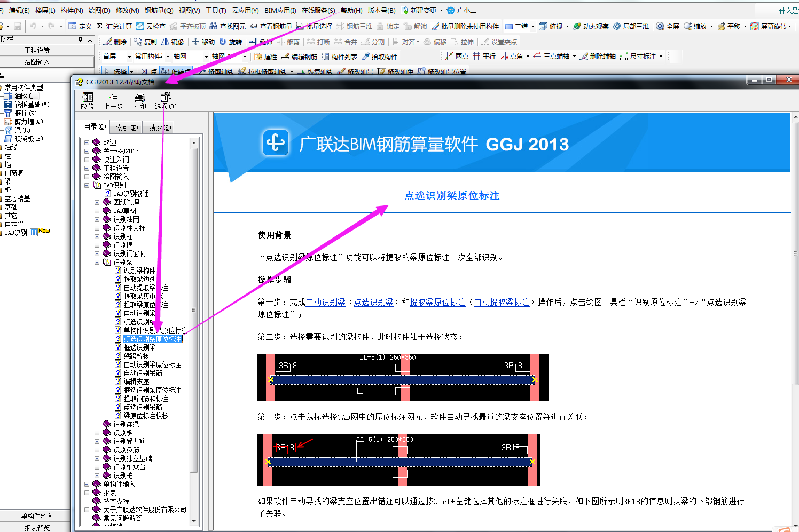Run 汇总计算 summary calculation

coord(114,26)
